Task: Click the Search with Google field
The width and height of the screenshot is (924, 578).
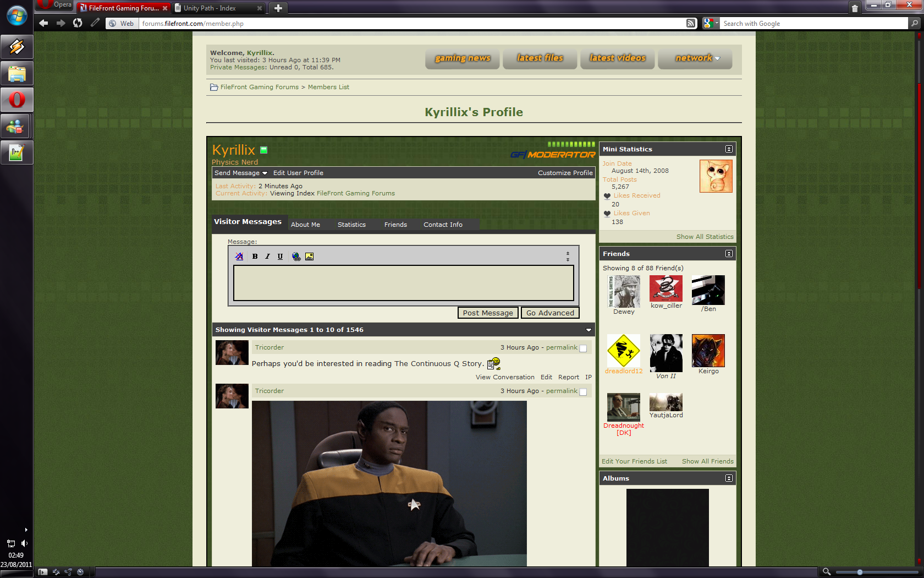Action: (x=814, y=24)
